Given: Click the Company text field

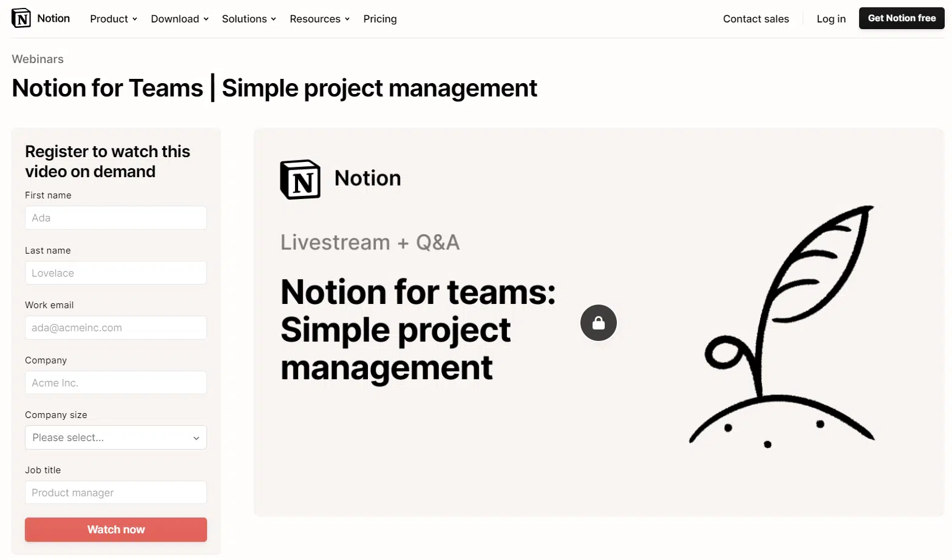Looking at the screenshot, I should click(116, 383).
